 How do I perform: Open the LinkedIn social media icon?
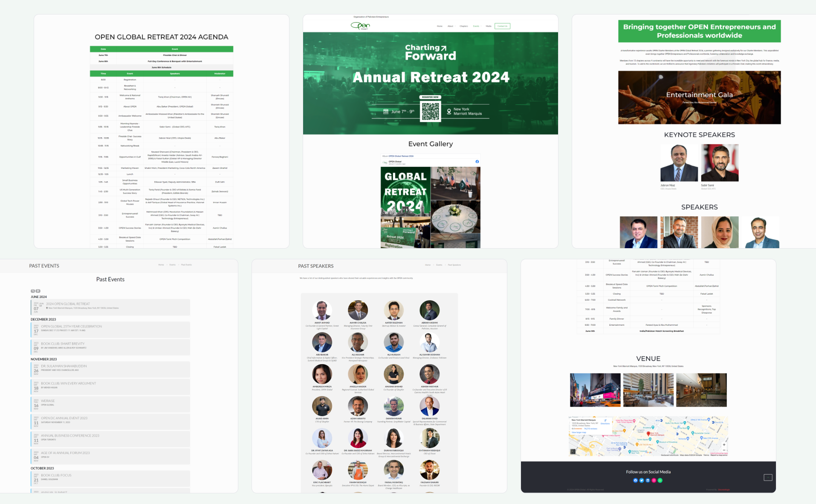648,481
